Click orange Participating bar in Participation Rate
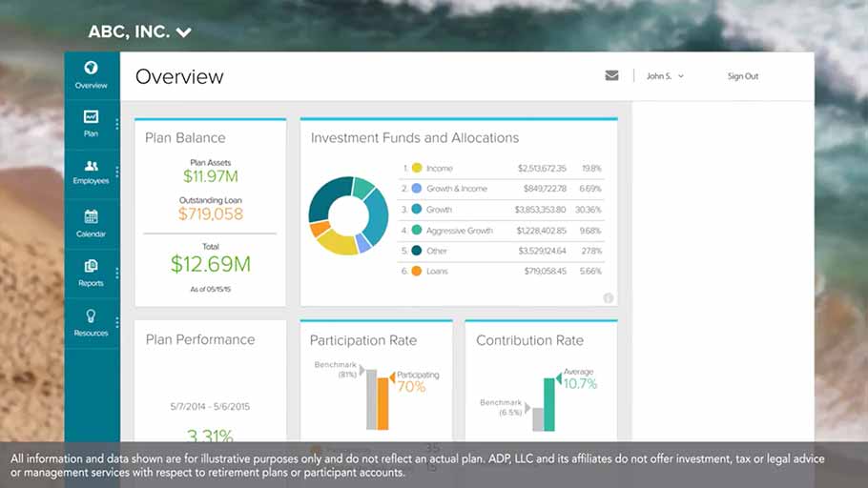The image size is (868, 488). click(383, 403)
